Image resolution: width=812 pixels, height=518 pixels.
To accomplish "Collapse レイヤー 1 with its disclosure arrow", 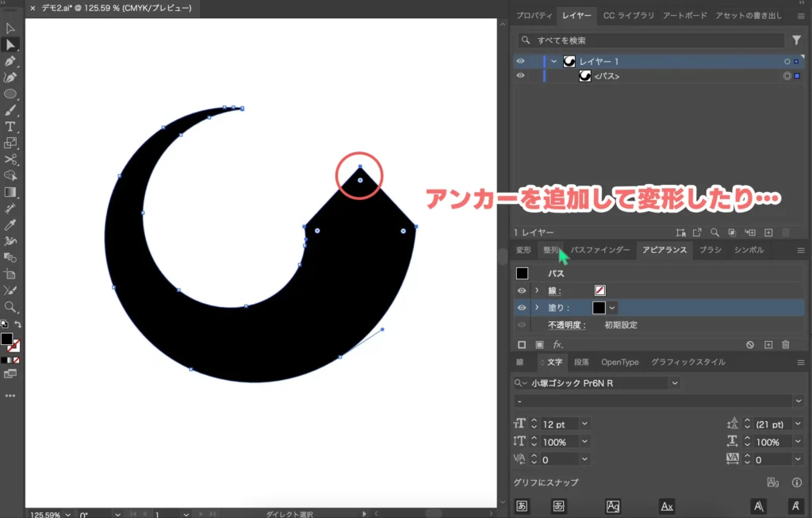I will pos(553,61).
